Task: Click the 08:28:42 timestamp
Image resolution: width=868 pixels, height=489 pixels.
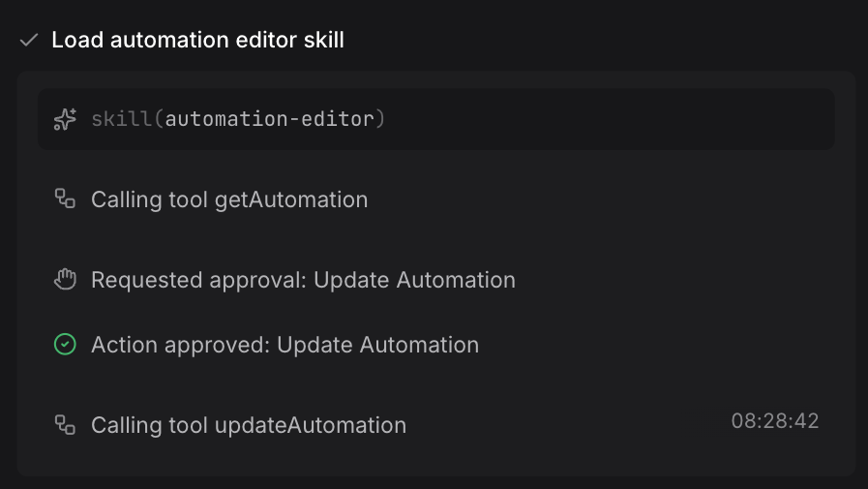Action: (x=774, y=421)
